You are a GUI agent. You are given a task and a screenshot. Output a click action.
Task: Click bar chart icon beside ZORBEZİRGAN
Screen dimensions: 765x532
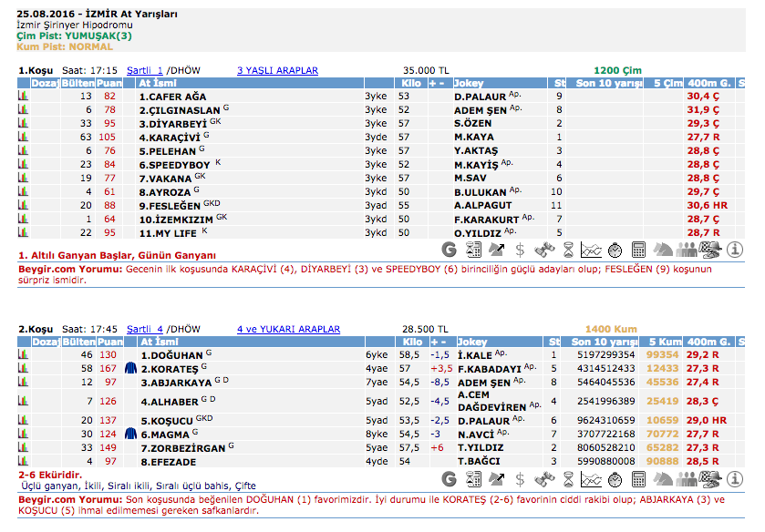[24, 447]
